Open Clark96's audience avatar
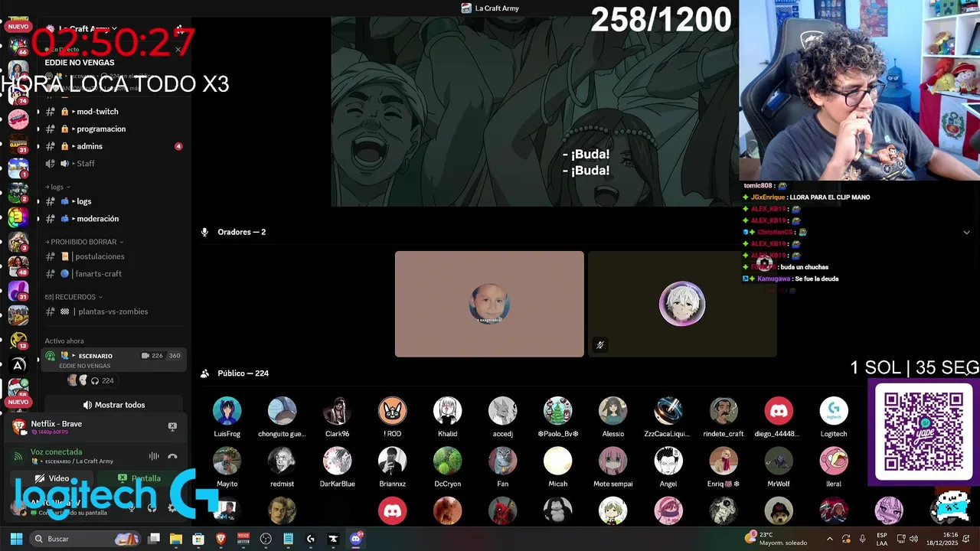Viewport: 980px width, 551px height. pyautogui.click(x=337, y=411)
